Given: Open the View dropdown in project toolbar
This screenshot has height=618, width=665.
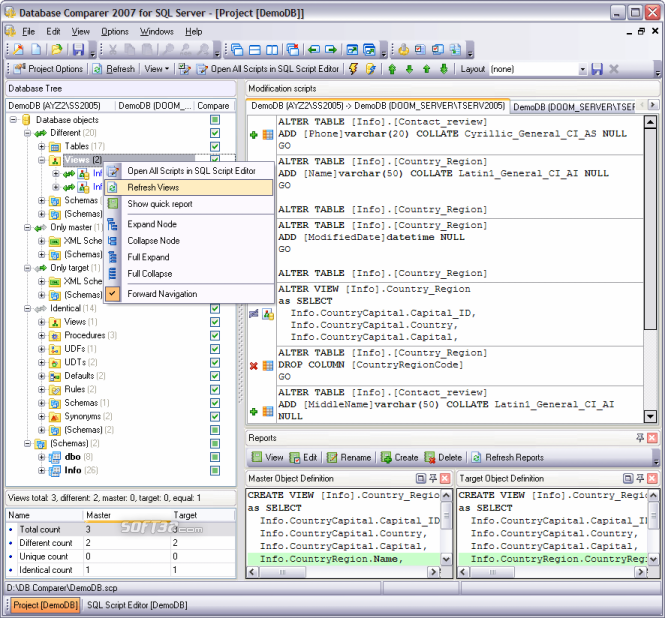Looking at the screenshot, I should pyautogui.click(x=156, y=69).
